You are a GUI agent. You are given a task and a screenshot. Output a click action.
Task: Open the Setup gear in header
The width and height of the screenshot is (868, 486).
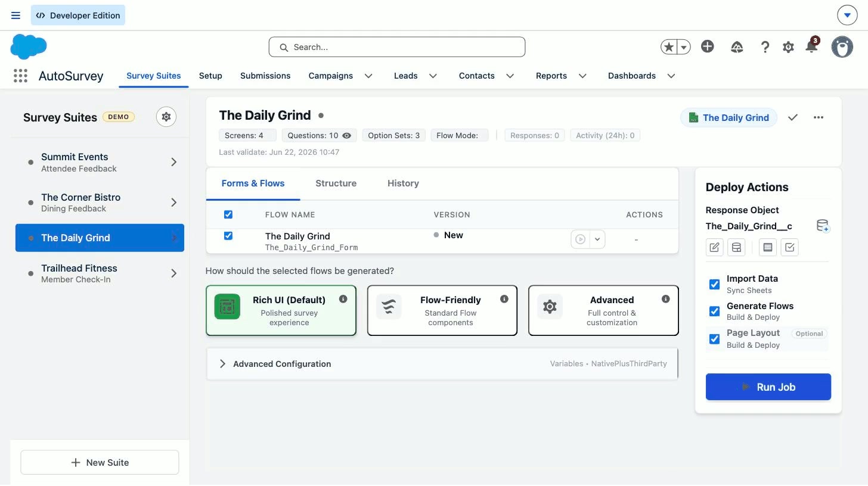(x=788, y=47)
